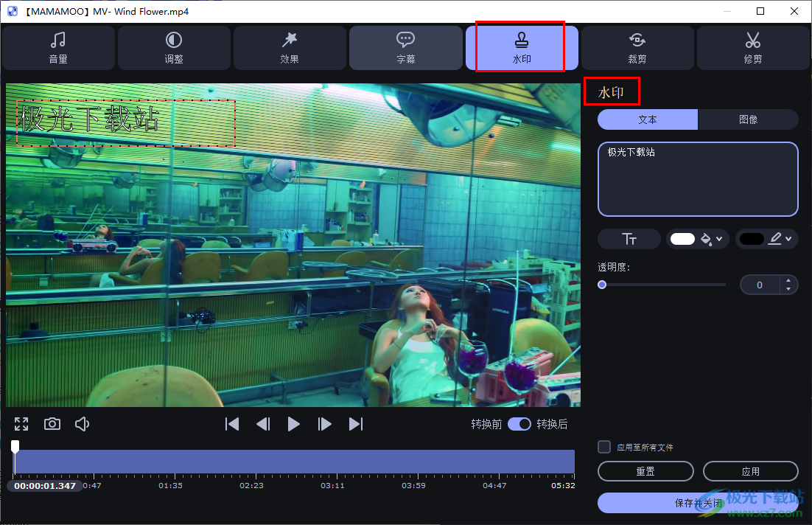Click the app icon in the title bar
The width and height of the screenshot is (812, 525).
(13, 11)
